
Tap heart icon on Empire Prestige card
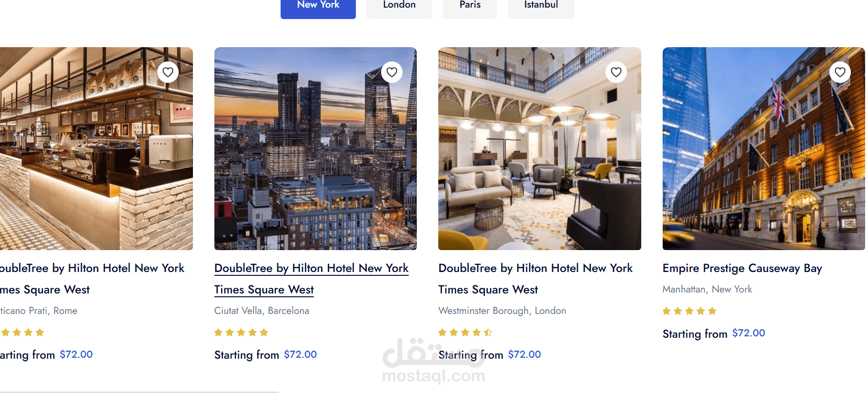pyautogui.click(x=840, y=72)
